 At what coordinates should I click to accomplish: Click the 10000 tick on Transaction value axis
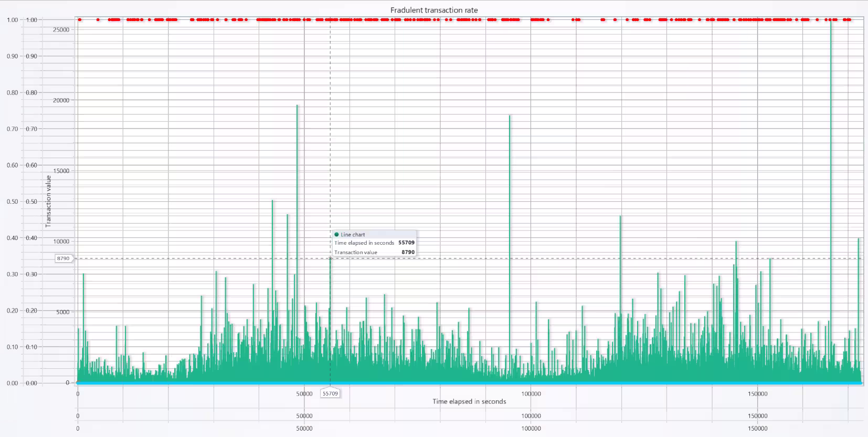[x=61, y=242]
